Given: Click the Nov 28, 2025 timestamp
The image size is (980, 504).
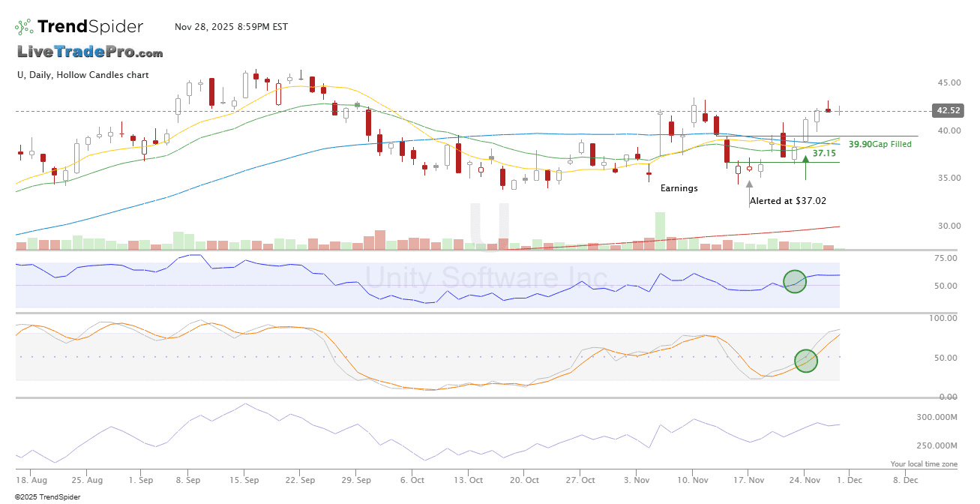Looking at the screenshot, I should click(231, 27).
